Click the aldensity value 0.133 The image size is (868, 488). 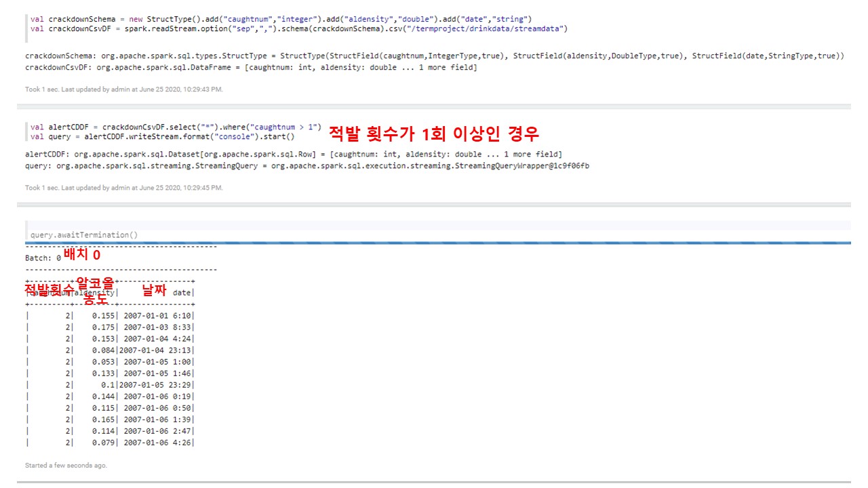pos(104,373)
